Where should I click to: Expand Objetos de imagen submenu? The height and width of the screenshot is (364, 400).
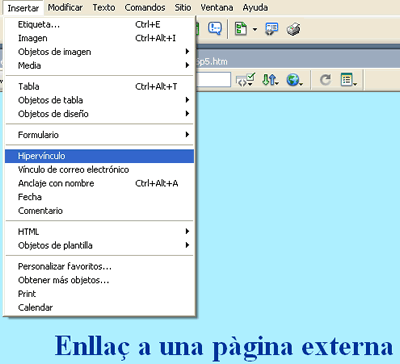pos(99,52)
